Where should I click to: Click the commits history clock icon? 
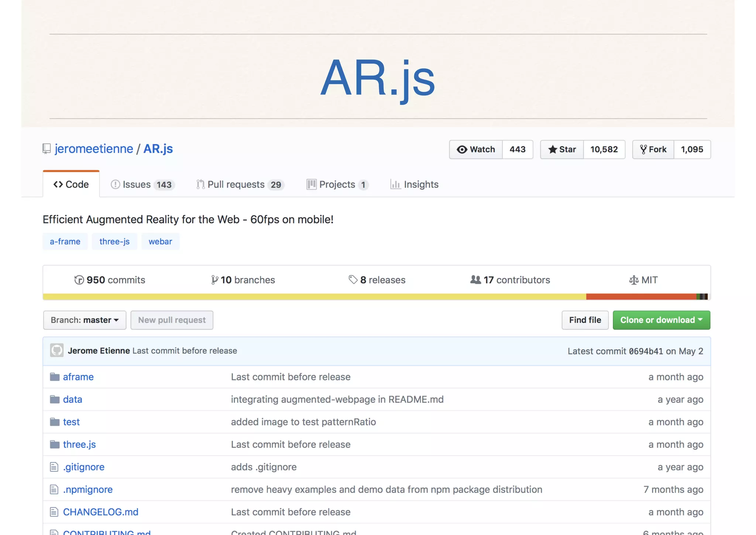(x=79, y=280)
